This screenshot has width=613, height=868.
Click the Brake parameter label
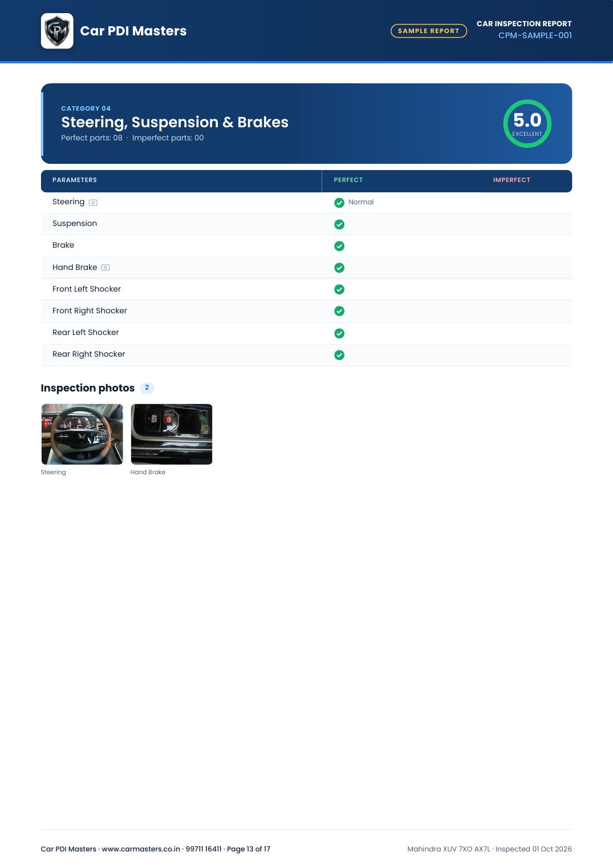pyautogui.click(x=63, y=245)
